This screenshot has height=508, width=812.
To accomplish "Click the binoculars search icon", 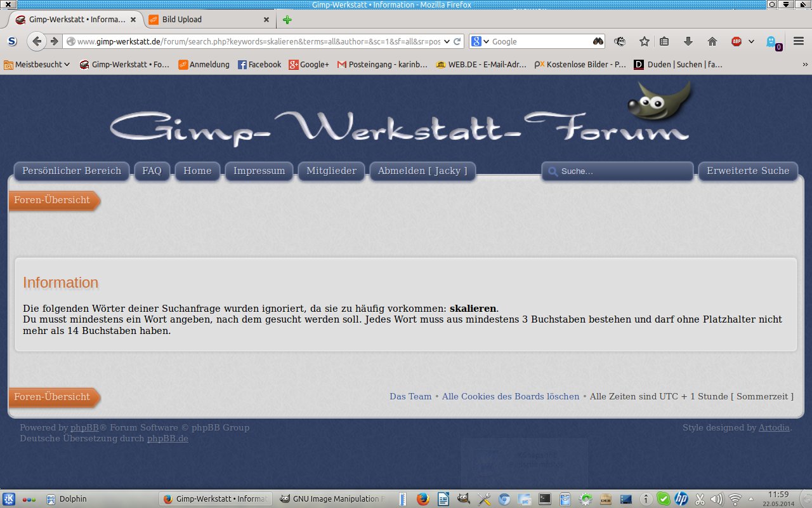I will tap(598, 41).
